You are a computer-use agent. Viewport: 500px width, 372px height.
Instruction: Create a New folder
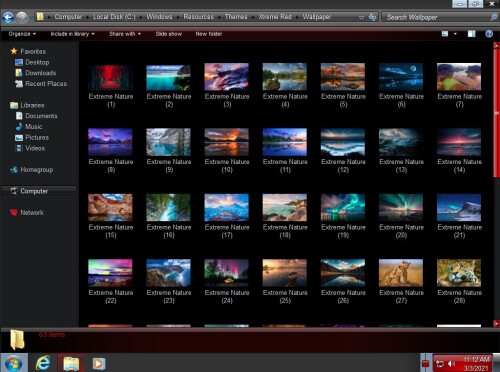click(209, 34)
